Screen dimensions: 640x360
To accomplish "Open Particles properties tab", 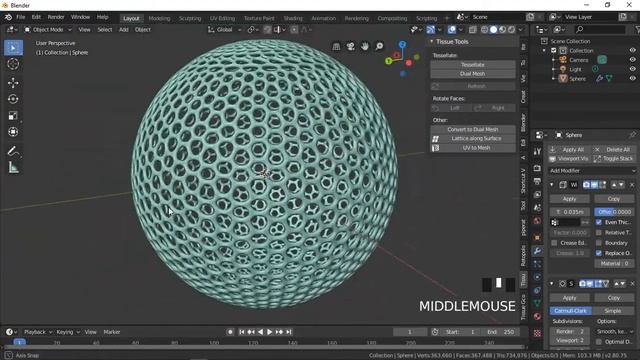I will (537, 264).
